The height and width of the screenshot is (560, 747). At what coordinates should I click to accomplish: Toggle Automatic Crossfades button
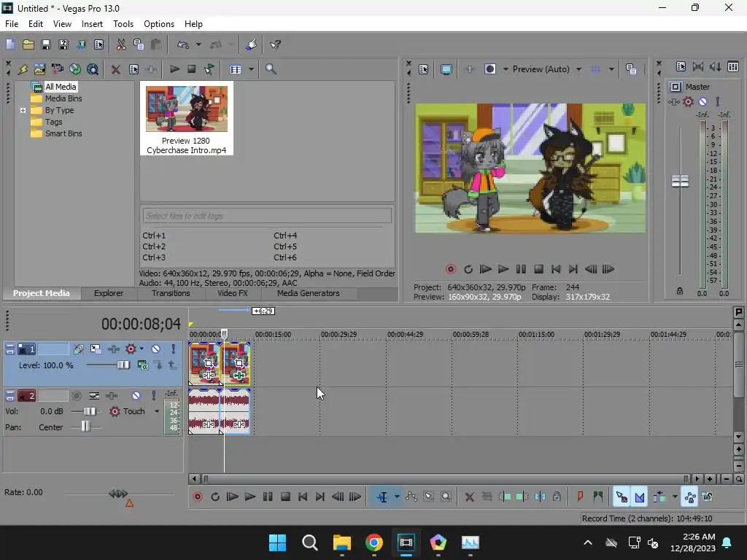coord(639,497)
